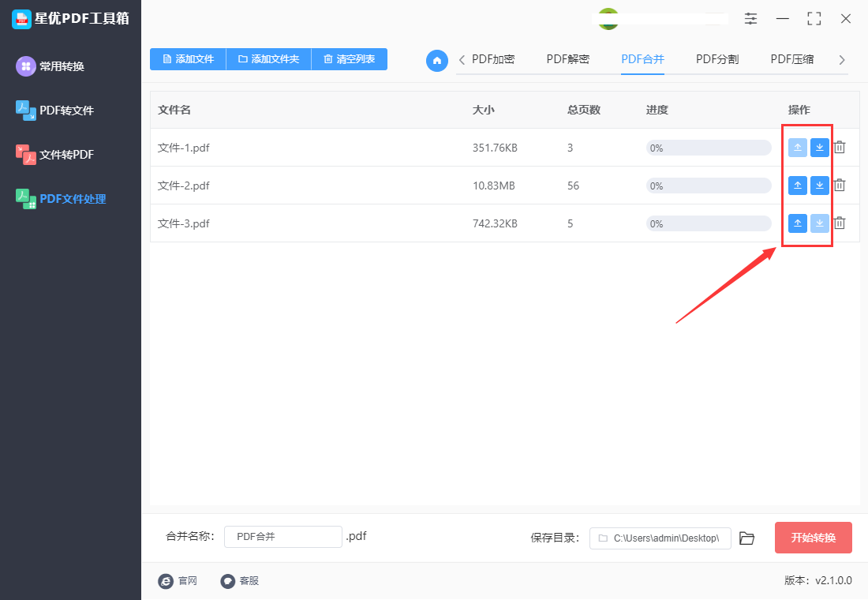Remove 文件-2.pdf with its trash icon
868x600 pixels.
pos(839,185)
